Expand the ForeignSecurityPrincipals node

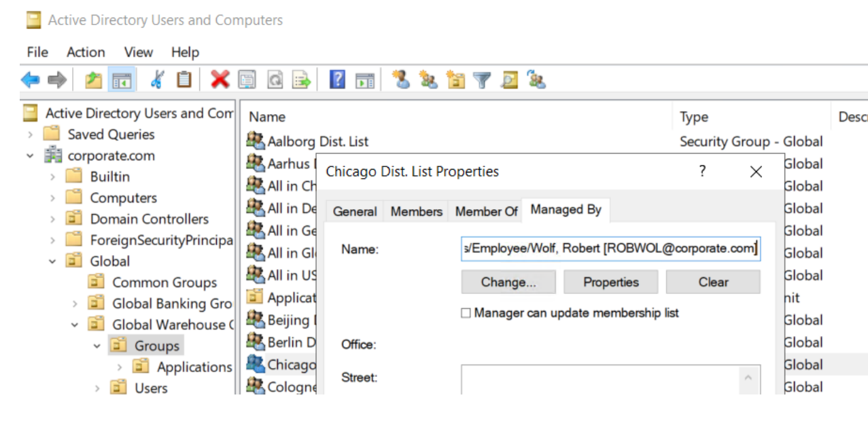pos(53,240)
